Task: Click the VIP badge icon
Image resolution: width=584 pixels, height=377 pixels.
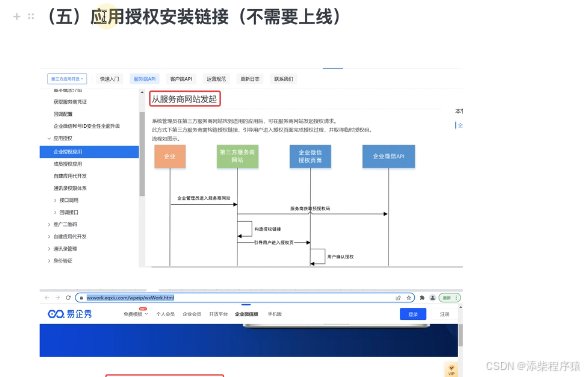Action: coord(451,370)
